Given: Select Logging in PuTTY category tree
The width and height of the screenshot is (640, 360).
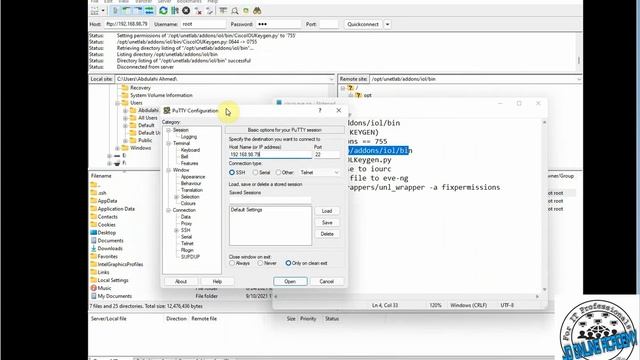Looking at the screenshot, I should (189, 137).
